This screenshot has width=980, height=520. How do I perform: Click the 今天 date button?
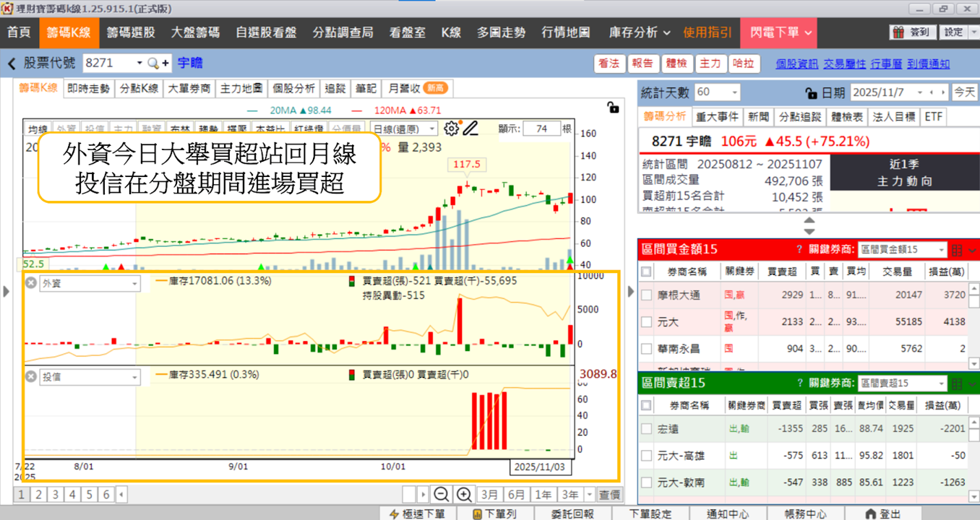(963, 92)
